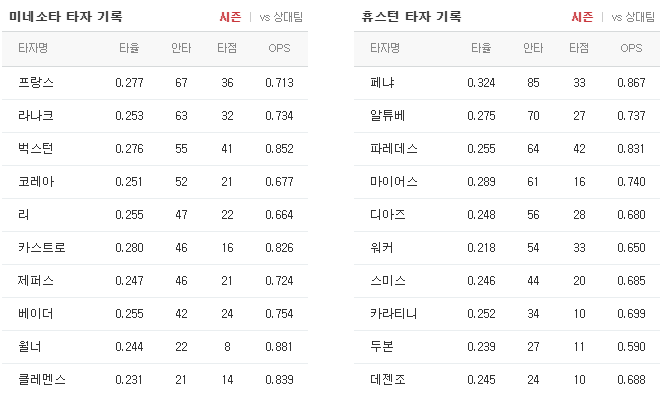
Task: Click player 카라티니 name
Action: coord(392,313)
